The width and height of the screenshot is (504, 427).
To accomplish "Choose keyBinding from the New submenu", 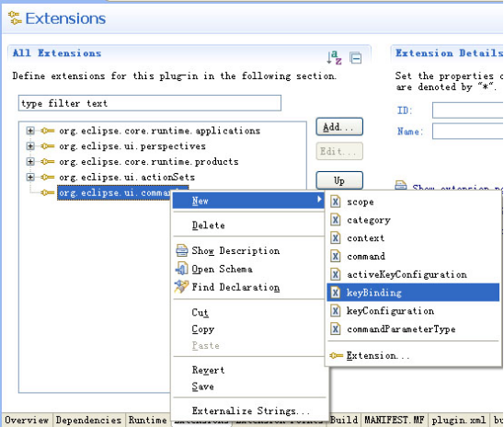I will (413, 293).
